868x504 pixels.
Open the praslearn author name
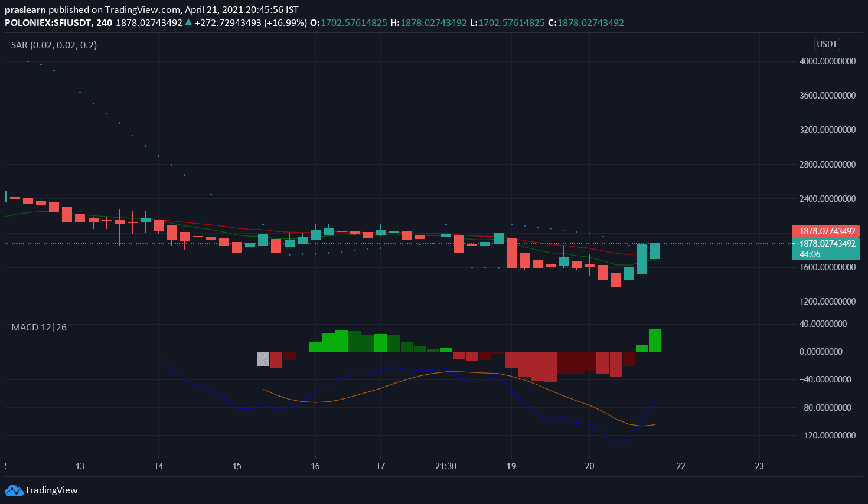pyautogui.click(x=25, y=9)
